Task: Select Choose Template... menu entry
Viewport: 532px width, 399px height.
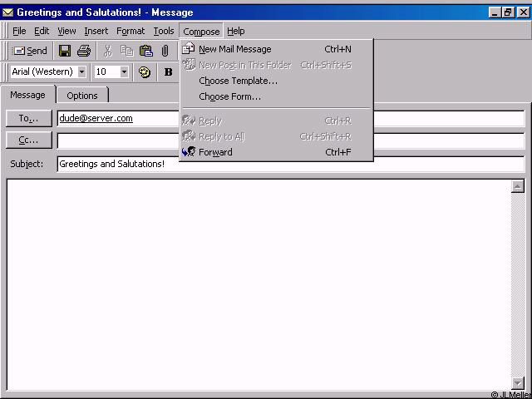Action: (276, 81)
